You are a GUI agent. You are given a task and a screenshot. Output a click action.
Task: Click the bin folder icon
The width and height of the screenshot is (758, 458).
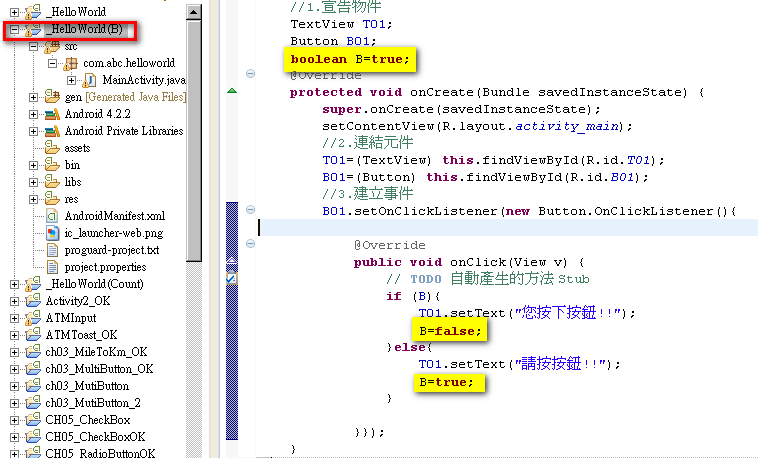52,164
